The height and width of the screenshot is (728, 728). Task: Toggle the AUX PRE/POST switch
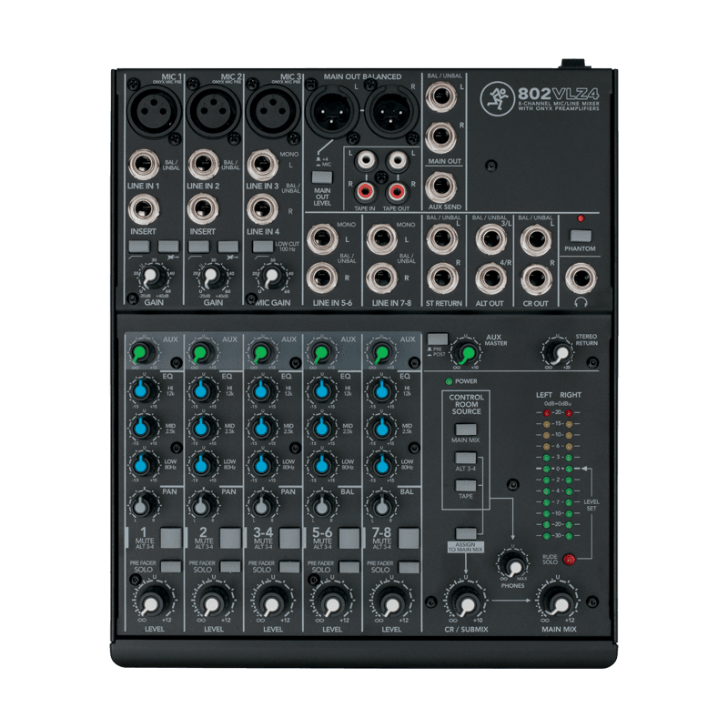pyautogui.click(x=438, y=339)
